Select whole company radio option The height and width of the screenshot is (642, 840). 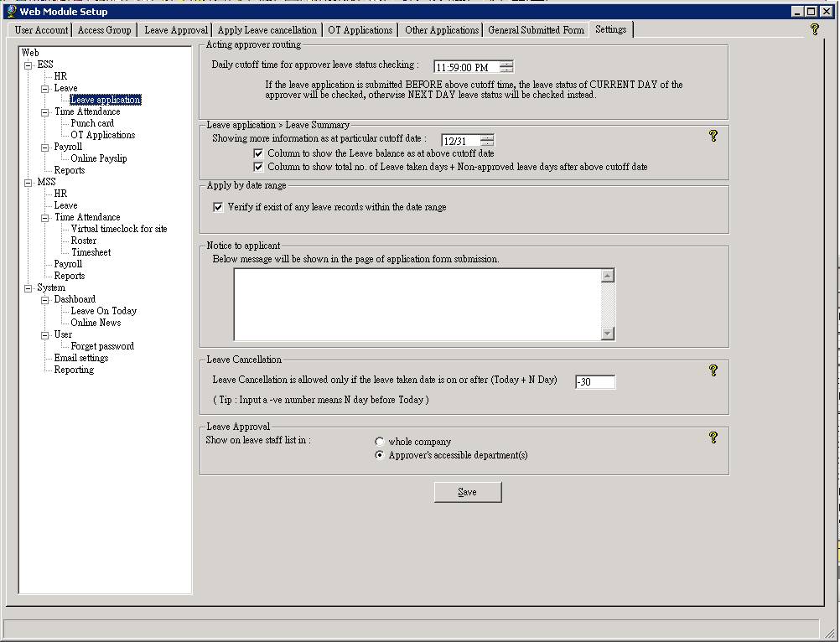pos(381,442)
